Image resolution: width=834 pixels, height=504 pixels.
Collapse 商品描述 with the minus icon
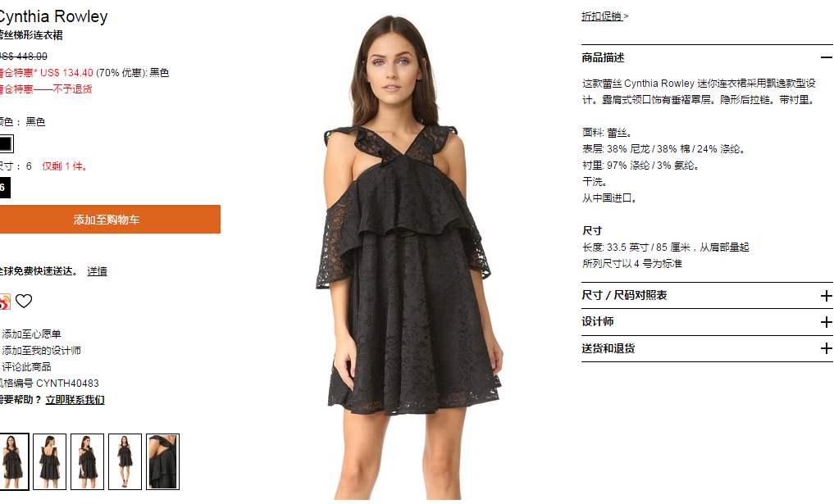click(x=826, y=57)
